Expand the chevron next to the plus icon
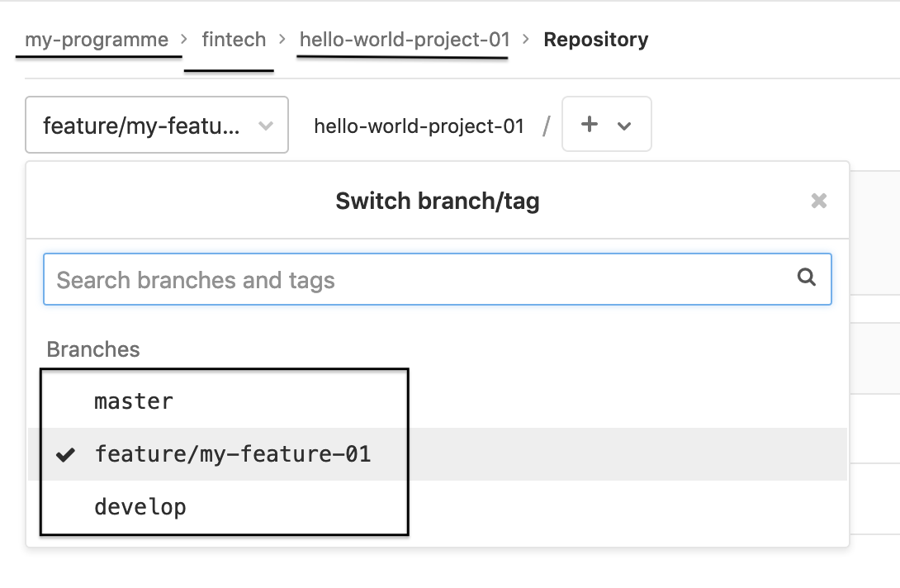Screen dimensions: 900x588 point(625,126)
